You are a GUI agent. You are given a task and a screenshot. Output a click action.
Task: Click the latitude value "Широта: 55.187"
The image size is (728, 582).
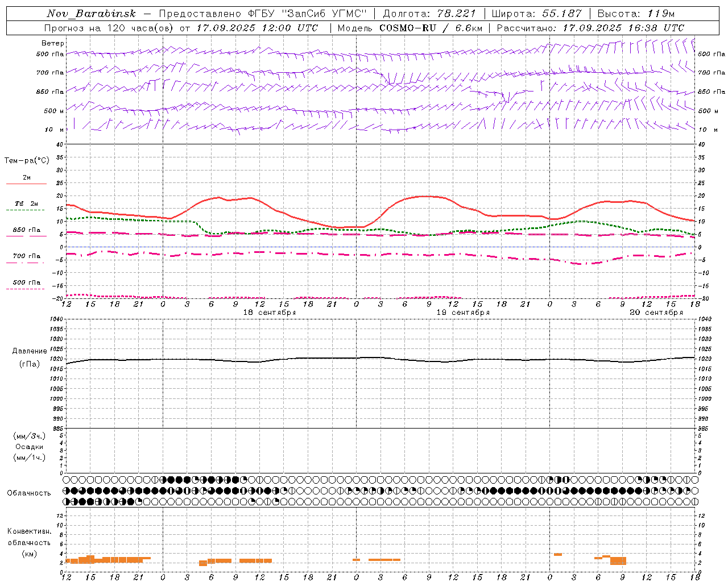[x=536, y=14]
